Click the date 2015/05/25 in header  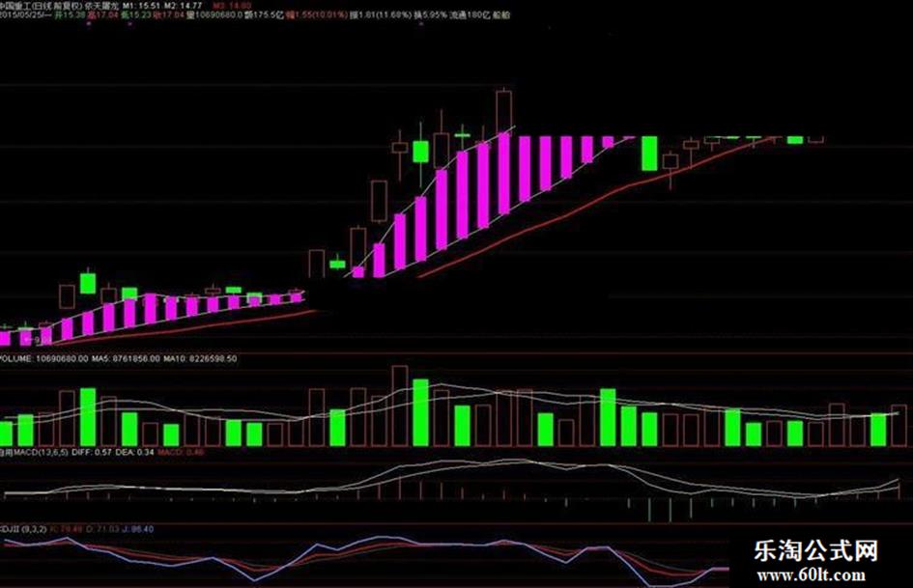[21, 15]
